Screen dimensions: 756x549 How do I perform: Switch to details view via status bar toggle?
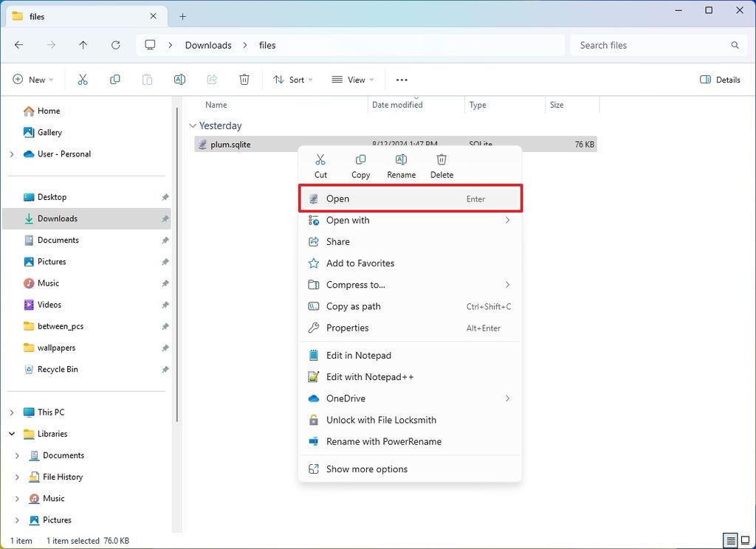click(730, 540)
